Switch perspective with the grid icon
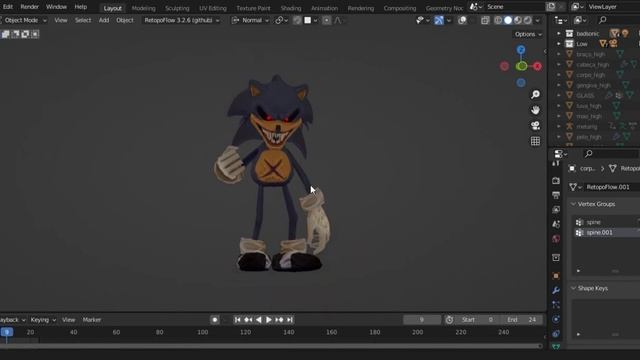This screenshot has width=640, height=360. point(535,141)
